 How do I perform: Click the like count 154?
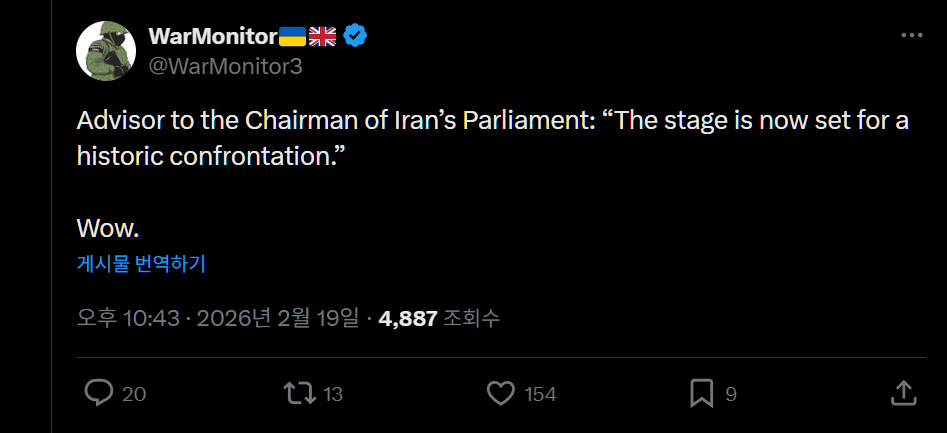click(x=540, y=394)
